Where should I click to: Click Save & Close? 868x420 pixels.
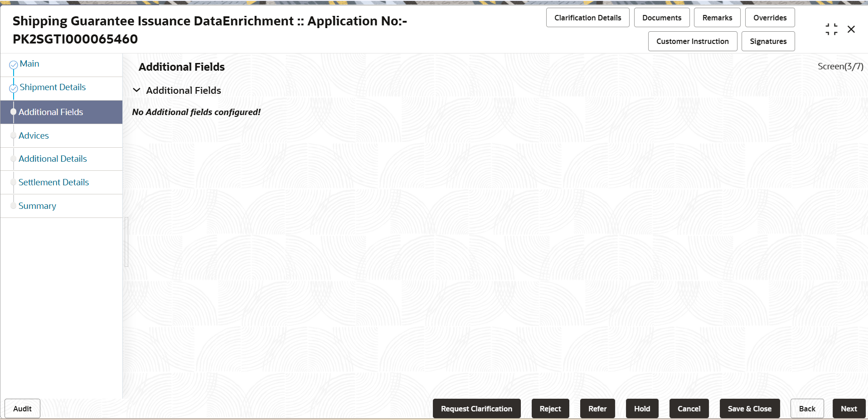(750, 409)
